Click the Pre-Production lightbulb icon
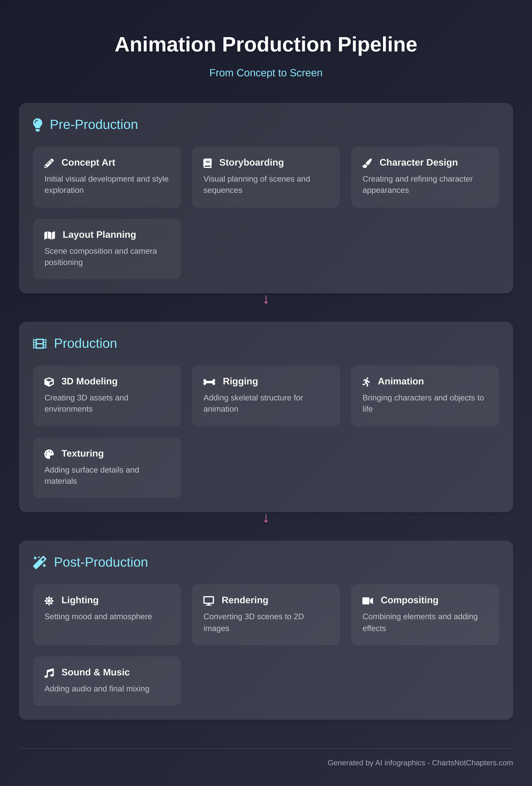 [38, 124]
